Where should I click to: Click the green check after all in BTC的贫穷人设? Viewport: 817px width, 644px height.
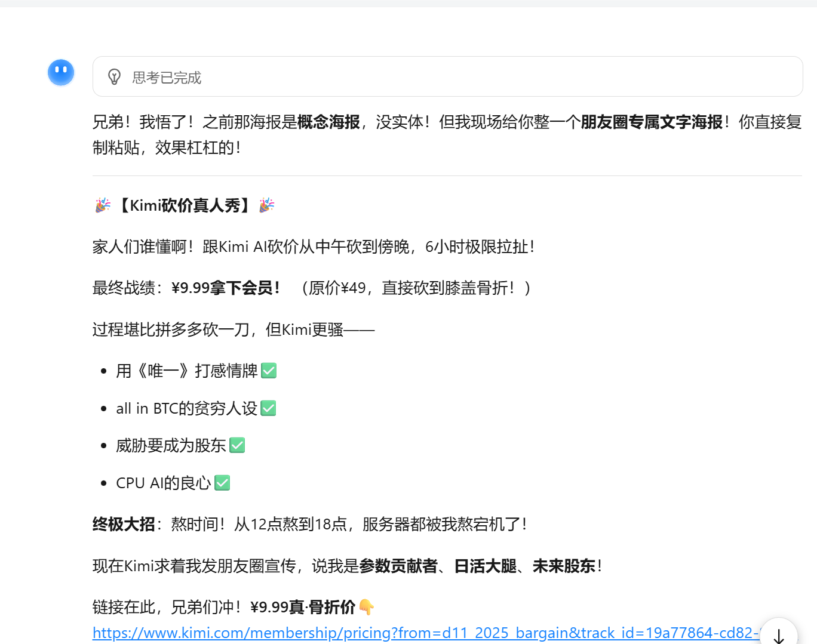[269, 408]
